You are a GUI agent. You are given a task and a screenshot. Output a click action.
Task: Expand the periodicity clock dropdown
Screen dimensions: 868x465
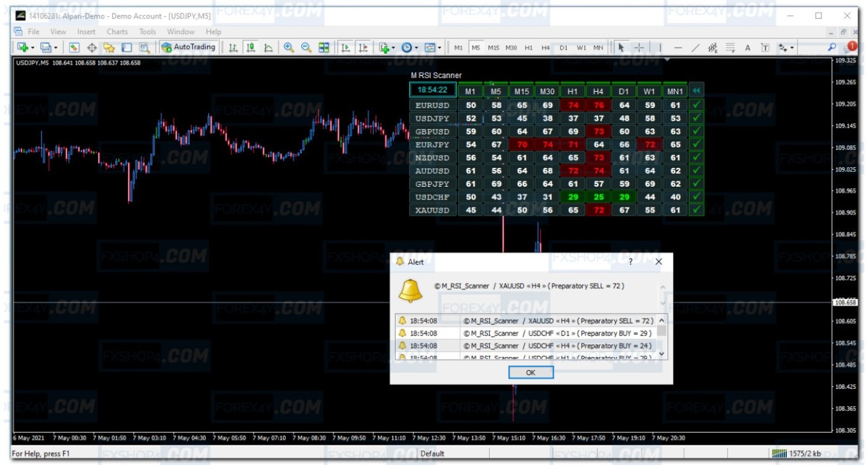(x=417, y=48)
